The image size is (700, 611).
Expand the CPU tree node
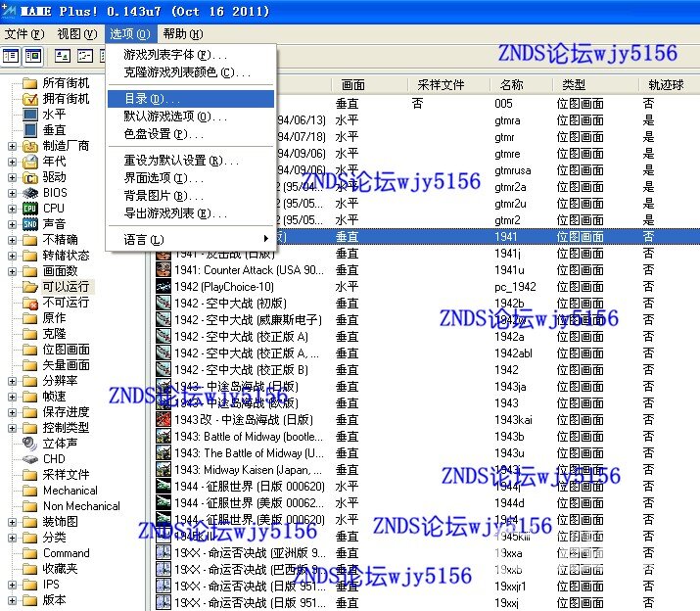click(12, 209)
